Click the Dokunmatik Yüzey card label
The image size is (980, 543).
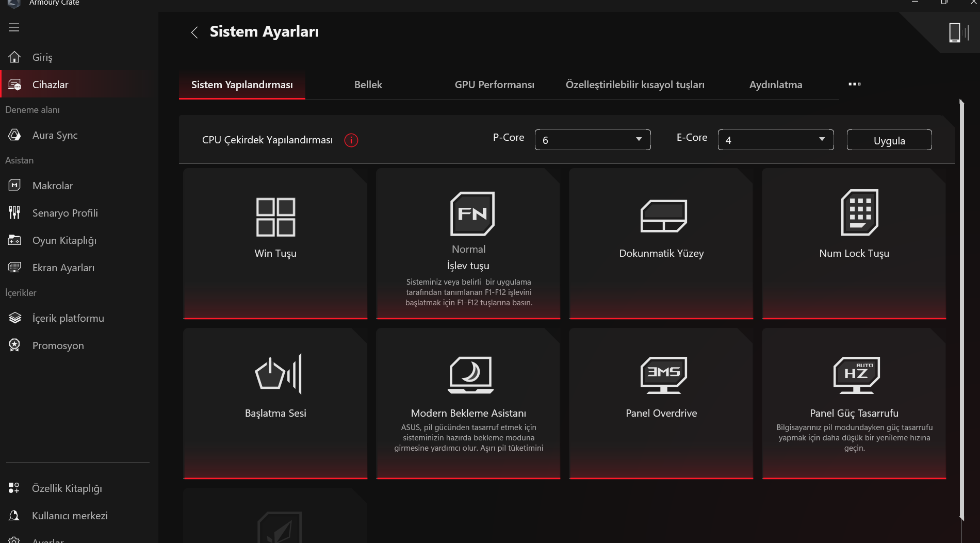point(661,253)
